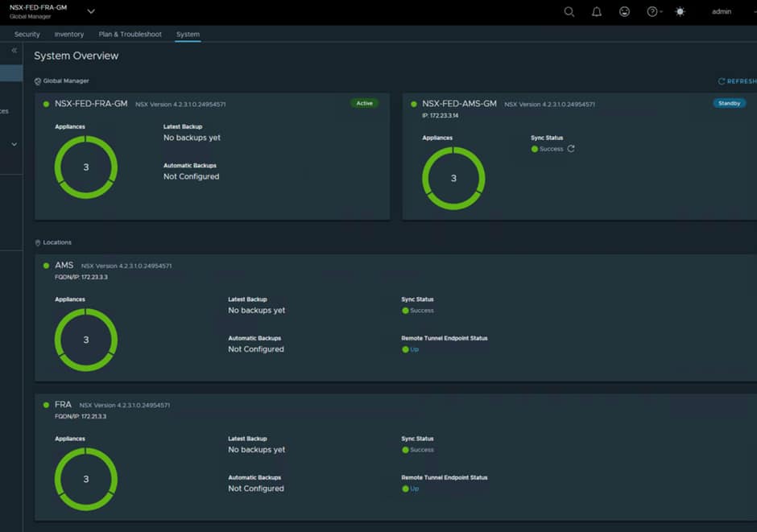
Task: Open the feedback smiley icon
Action: point(623,12)
